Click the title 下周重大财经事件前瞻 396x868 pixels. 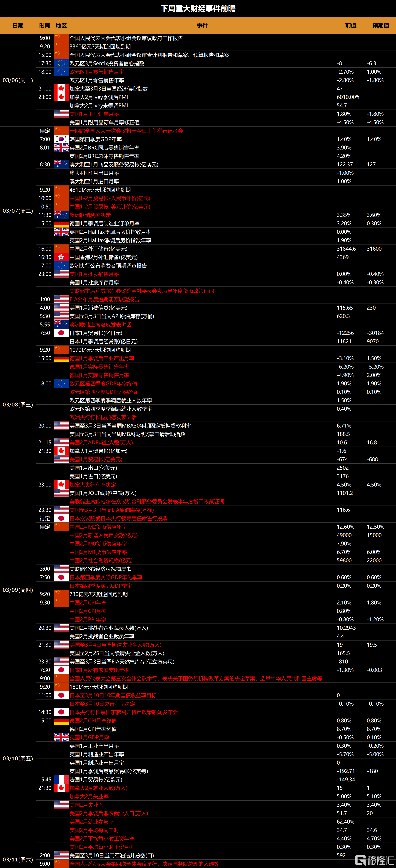(x=198, y=8)
